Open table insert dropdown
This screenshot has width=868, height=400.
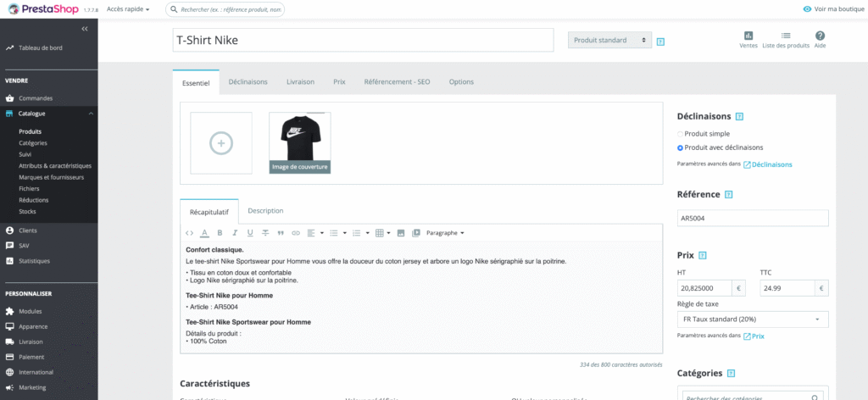pos(383,233)
